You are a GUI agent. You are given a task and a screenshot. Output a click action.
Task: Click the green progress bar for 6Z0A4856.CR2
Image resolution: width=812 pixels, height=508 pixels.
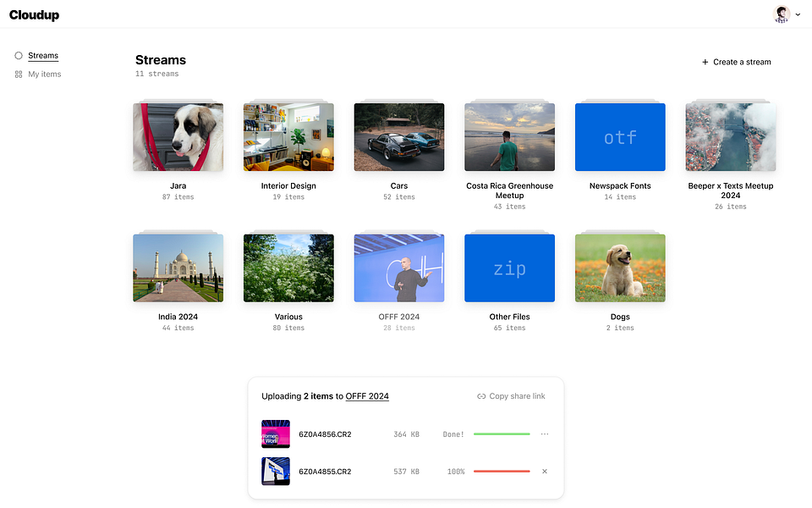coord(502,433)
